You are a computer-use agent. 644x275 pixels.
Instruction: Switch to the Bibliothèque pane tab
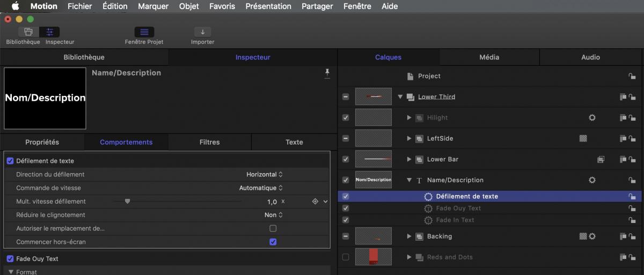click(x=84, y=57)
